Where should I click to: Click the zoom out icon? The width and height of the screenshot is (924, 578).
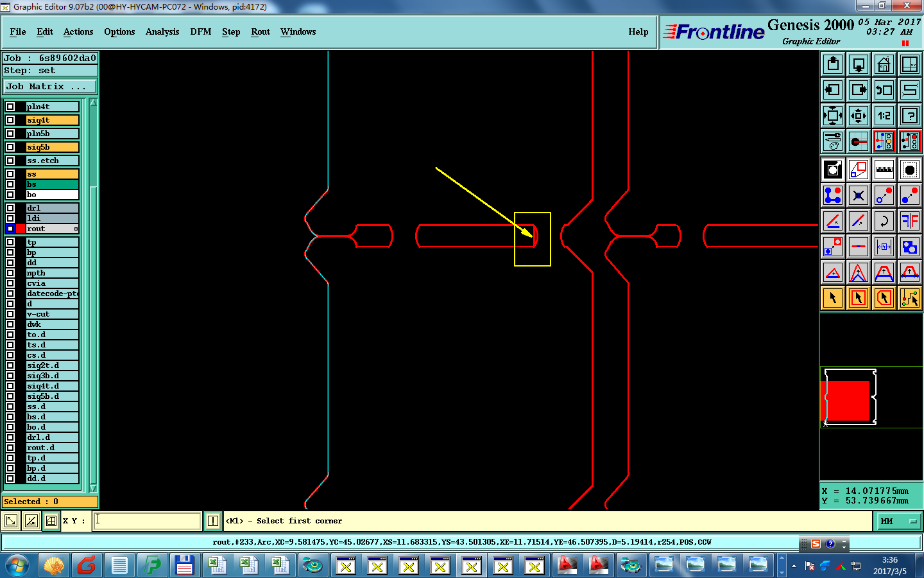tap(859, 116)
